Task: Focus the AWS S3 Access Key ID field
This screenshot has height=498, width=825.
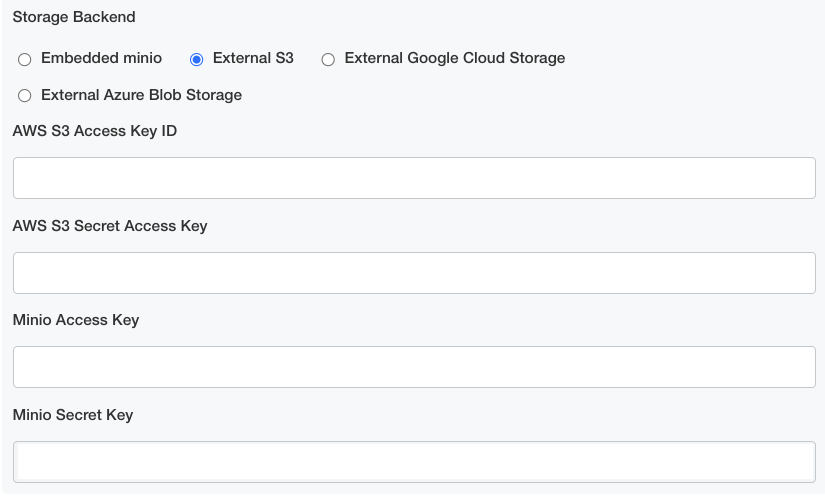Action: [414, 178]
